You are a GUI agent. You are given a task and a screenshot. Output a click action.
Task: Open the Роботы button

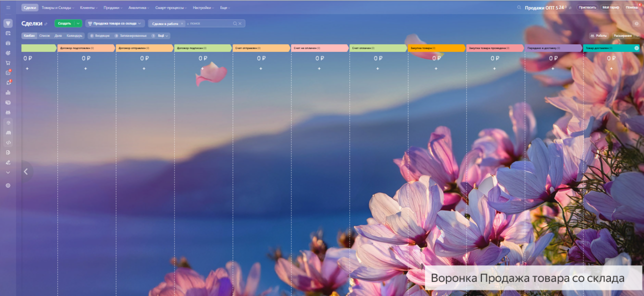click(x=598, y=36)
